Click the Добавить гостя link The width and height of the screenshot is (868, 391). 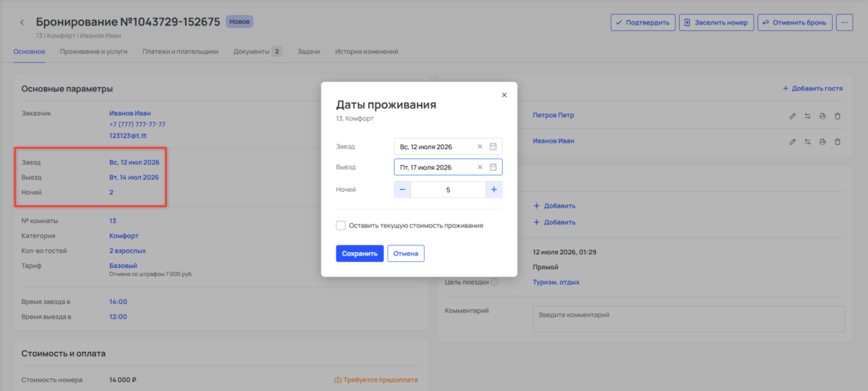[813, 88]
